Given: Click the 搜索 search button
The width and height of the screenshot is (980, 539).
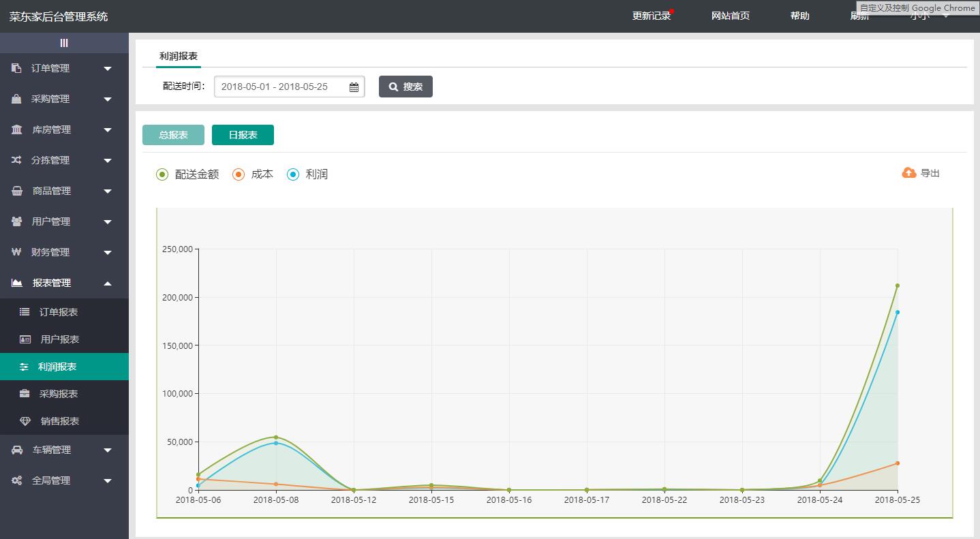Looking at the screenshot, I should click(405, 87).
